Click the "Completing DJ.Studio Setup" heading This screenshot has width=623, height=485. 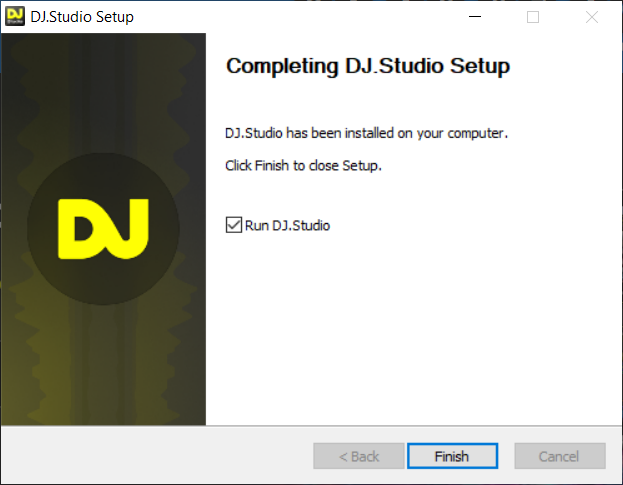368,66
